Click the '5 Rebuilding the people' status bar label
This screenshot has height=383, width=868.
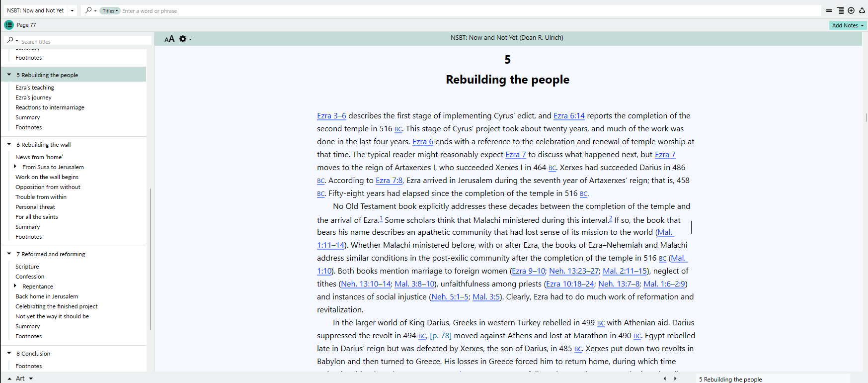(x=730, y=380)
